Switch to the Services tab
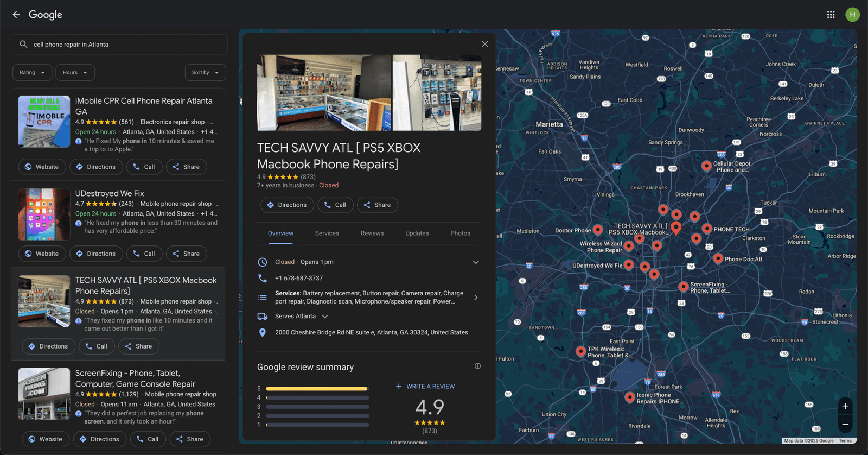Image resolution: width=868 pixels, height=455 pixels. (x=327, y=233)
